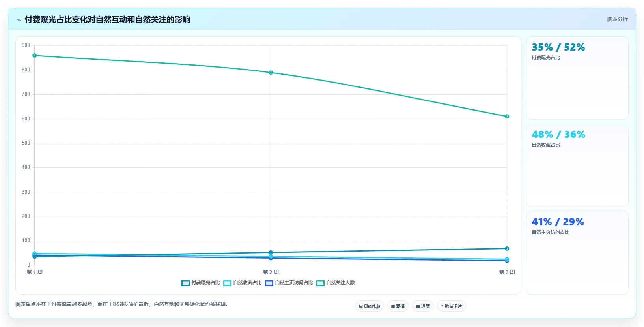This screenshot has width=644, height=327.
Task: Hide the 自然主页访问占比 series via legend label
Action: (x=294, y=283)
